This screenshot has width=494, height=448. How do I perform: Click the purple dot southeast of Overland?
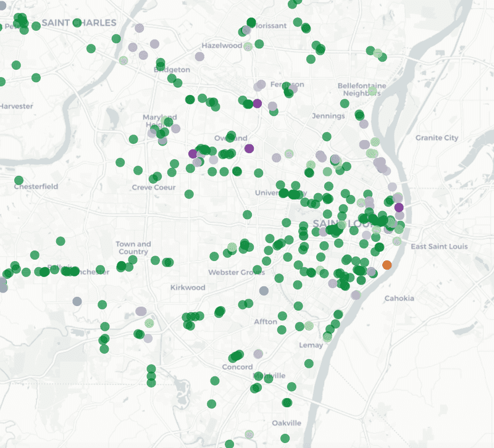(249, 148)
